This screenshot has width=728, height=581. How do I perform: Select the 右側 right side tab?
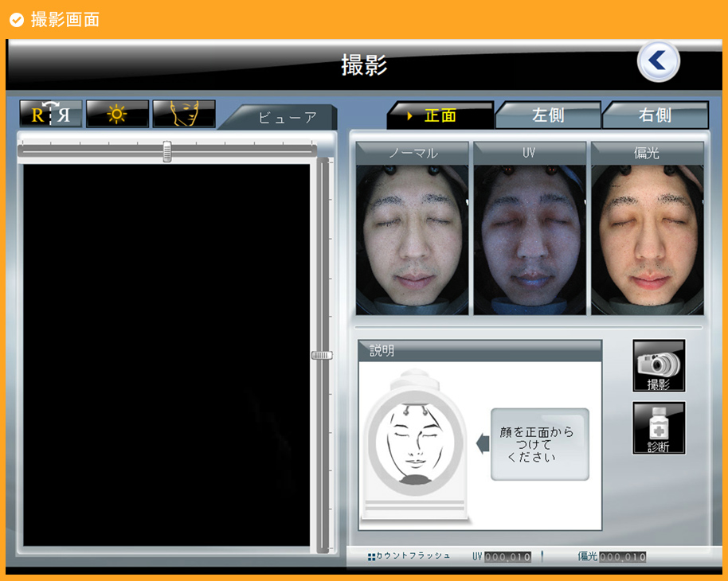tap(655, 115)
